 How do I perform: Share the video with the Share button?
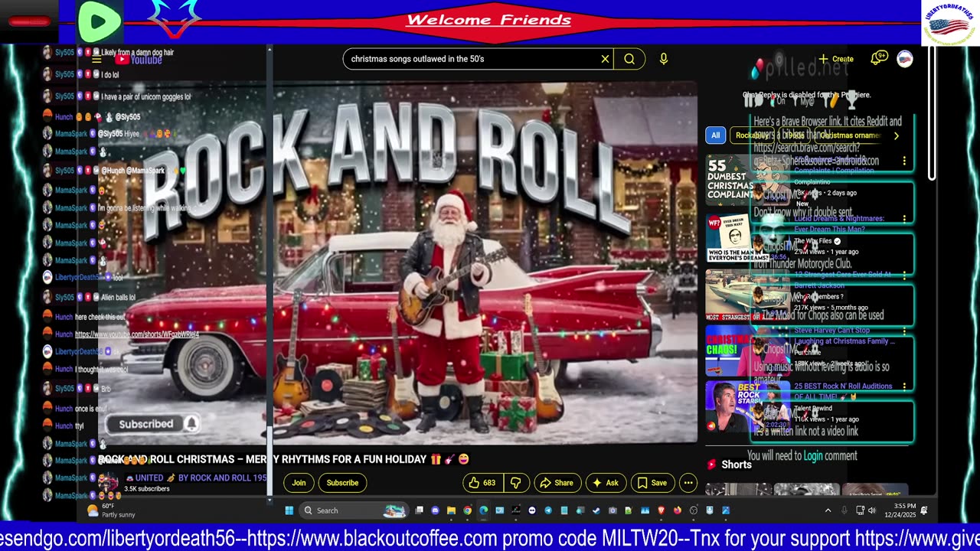click(x=557, y=483)
